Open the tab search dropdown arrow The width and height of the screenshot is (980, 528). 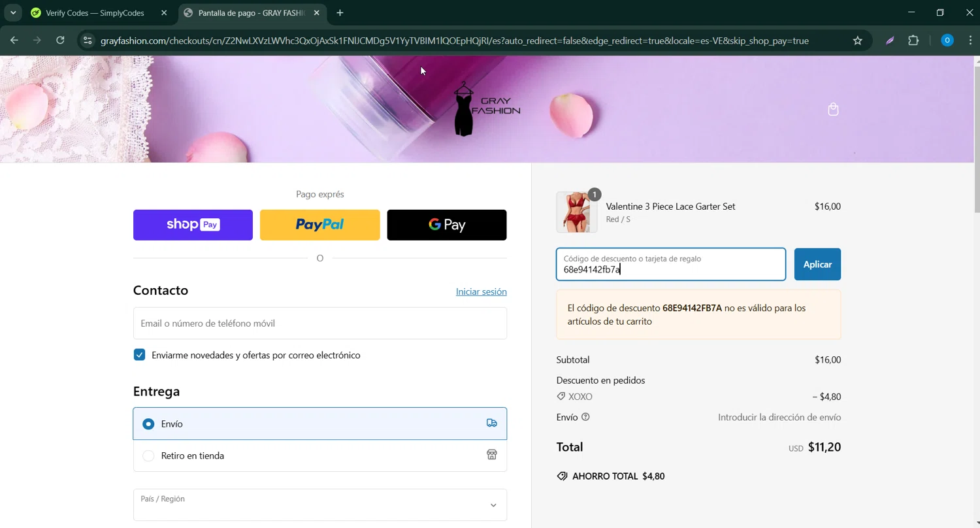tap(13, 13)
